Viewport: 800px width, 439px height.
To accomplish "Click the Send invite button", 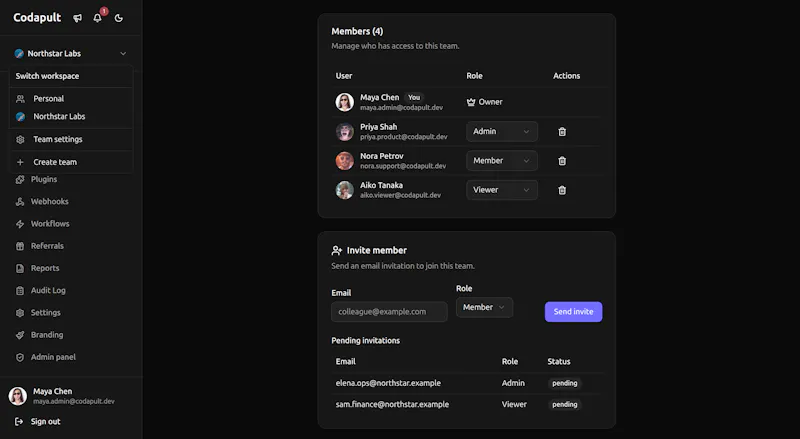I will click(573, 312).
